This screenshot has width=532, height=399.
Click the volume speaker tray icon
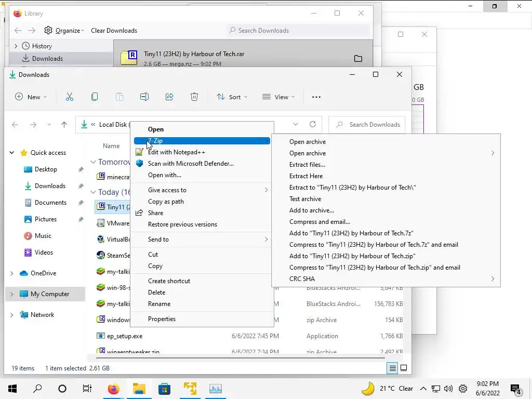448,389
